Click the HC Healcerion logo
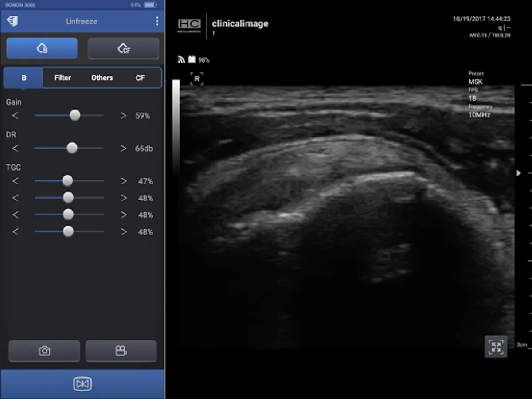The image size is (532, 399). [189, 26]
